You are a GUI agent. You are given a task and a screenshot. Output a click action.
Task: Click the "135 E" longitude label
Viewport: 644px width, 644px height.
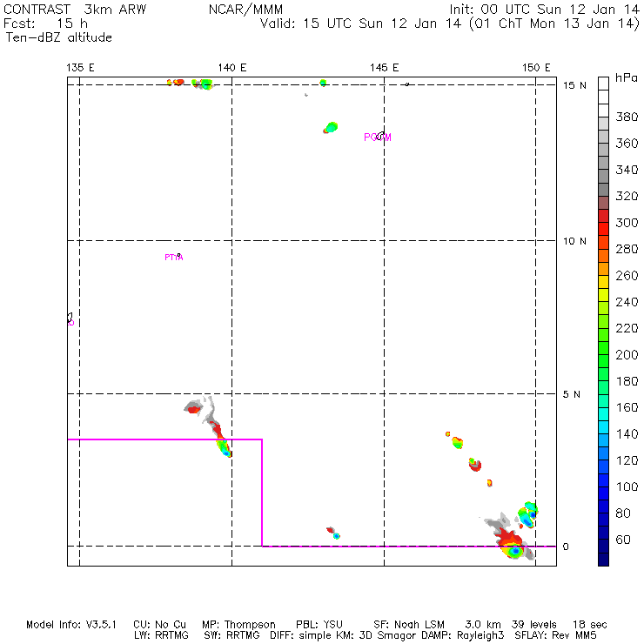click(80, 68)
